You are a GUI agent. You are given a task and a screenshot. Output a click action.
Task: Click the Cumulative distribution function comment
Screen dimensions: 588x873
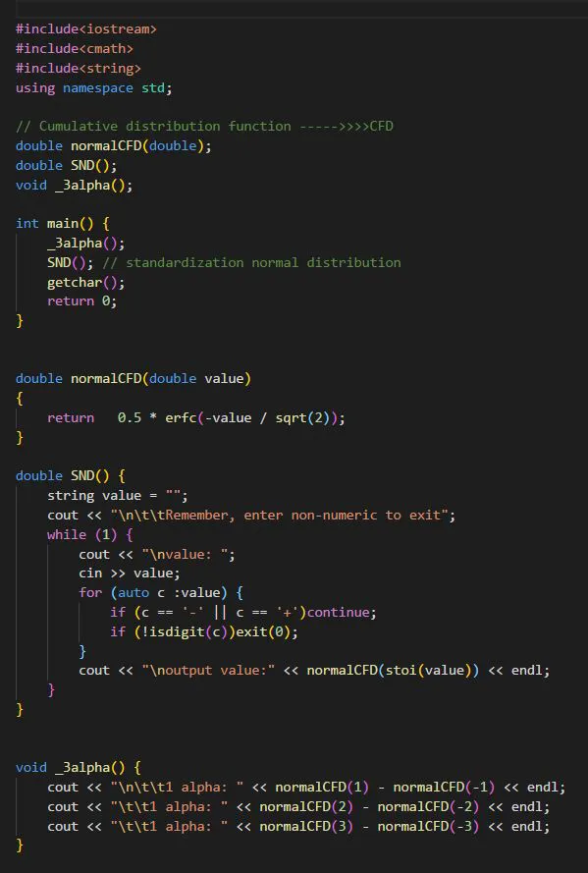205,127
